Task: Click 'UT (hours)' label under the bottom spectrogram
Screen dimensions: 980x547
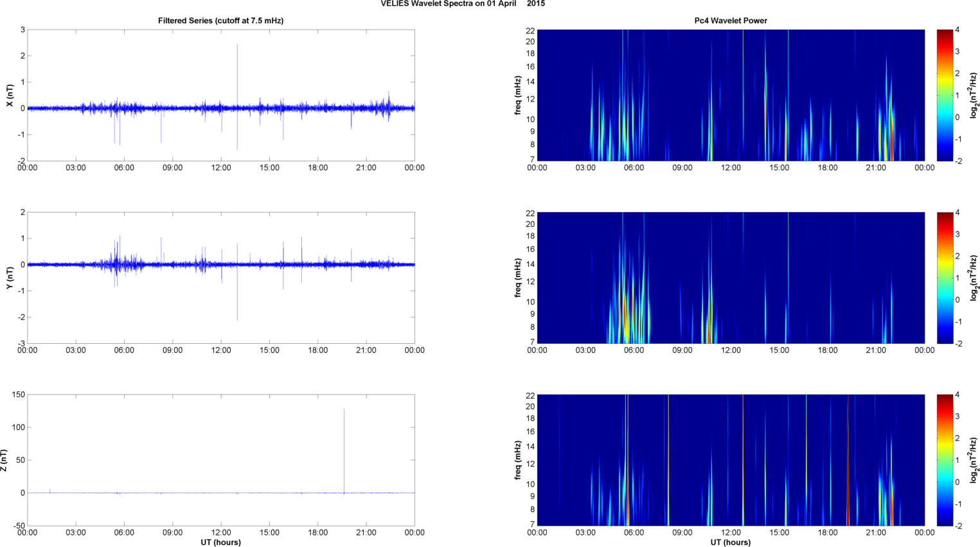Action: [731, 542]
